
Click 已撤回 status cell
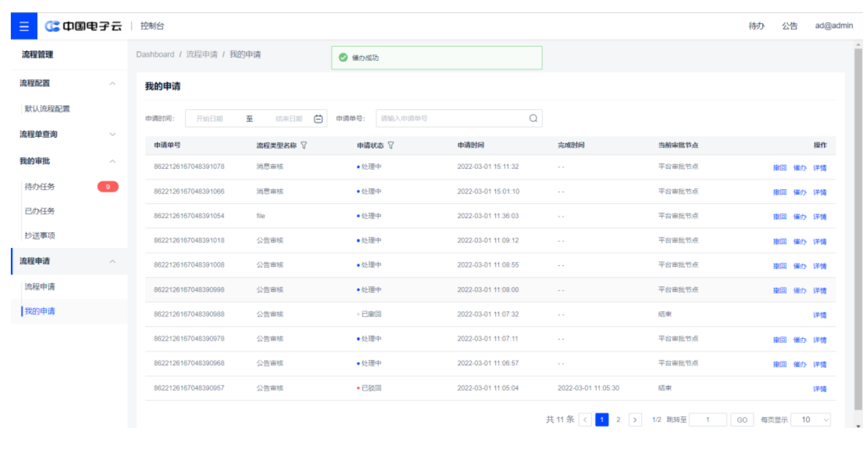tap(369, 314)
